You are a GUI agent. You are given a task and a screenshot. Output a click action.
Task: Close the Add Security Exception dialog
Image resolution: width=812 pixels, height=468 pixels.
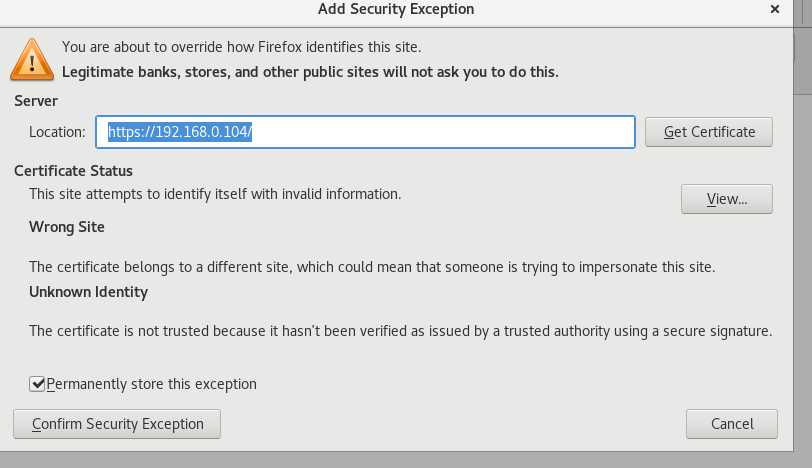pyautogui.click(x=775, y=9)
